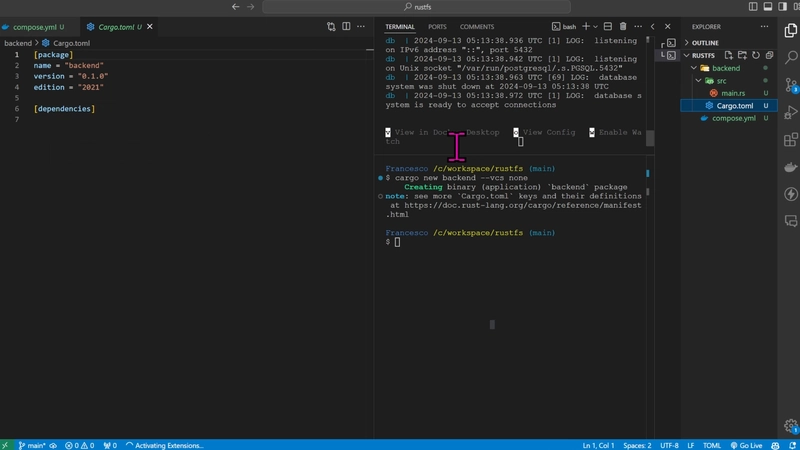
Task: Collapse all folders in RUSTFS explorer
Action: 769,55
